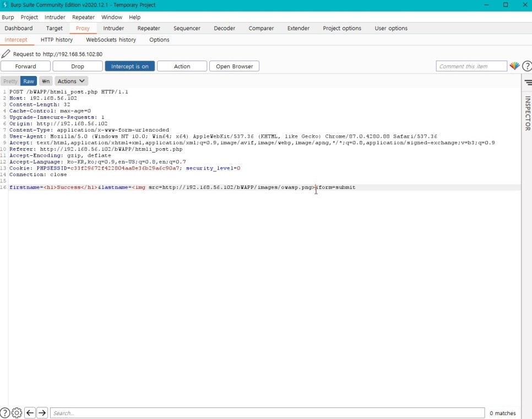Switch to Pretty view

tap(10, 81)
